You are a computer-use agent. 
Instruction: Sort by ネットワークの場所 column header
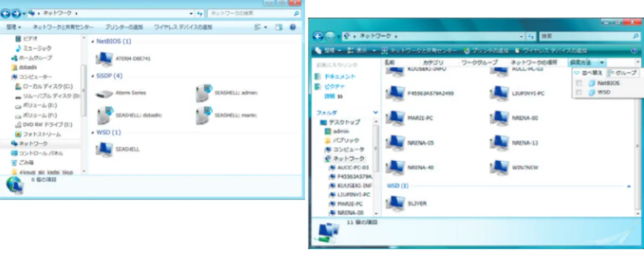[x=534, y=63]
